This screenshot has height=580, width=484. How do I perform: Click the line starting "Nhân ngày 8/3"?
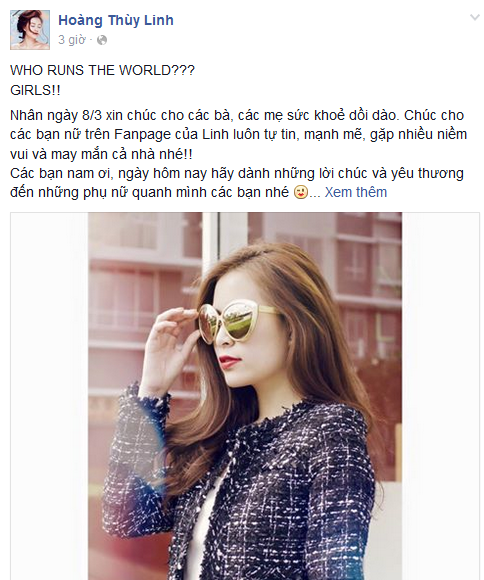point(237,115)
